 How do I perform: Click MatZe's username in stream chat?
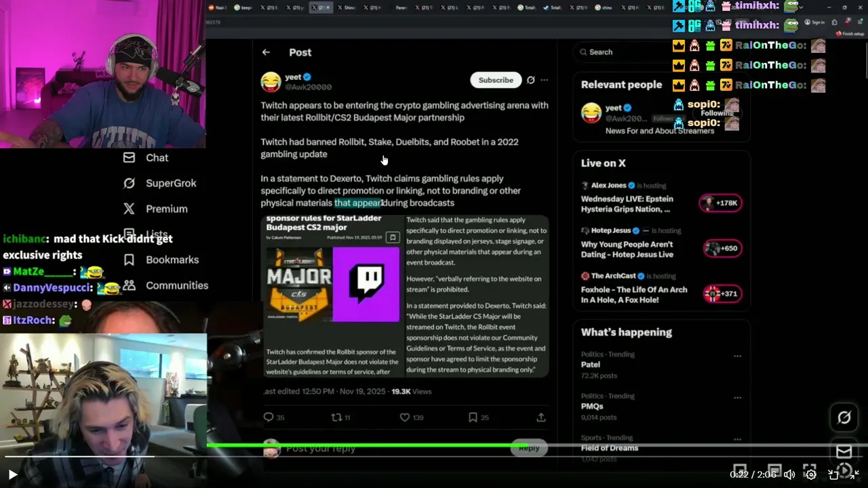click(x=42, y=272)
